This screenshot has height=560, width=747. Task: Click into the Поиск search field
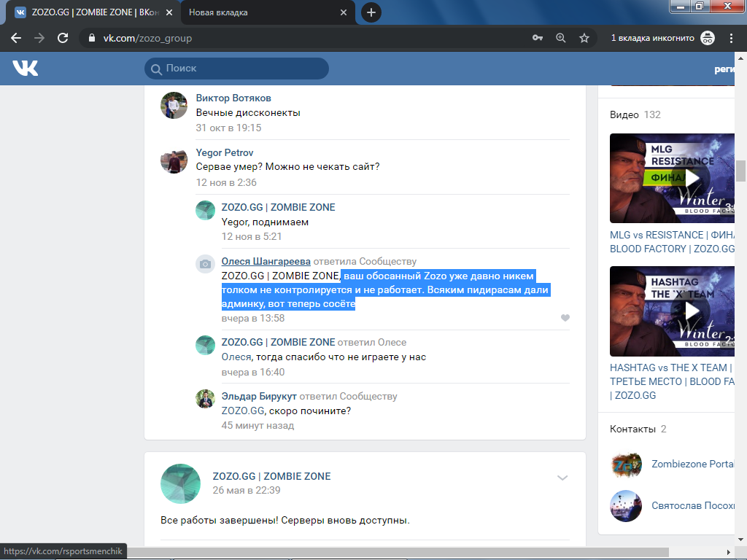coord(241,69)
